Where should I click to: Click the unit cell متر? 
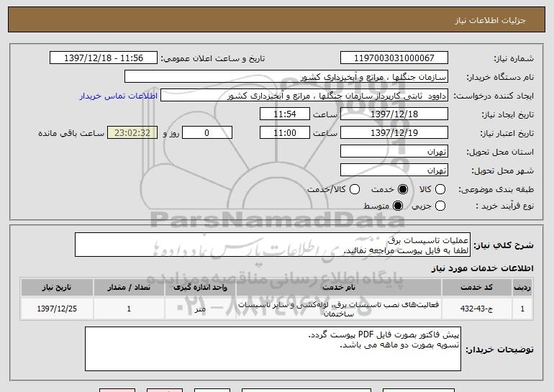(x=200, y=309)
